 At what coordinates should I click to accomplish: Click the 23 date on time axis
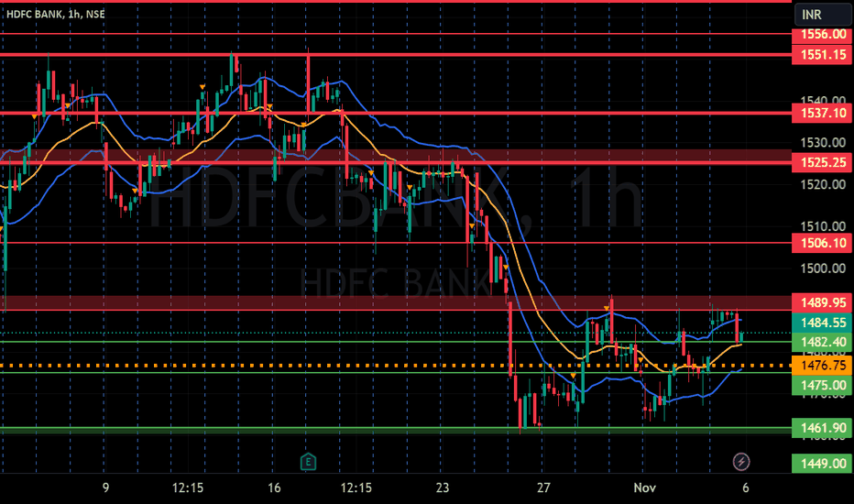point(443,488)
